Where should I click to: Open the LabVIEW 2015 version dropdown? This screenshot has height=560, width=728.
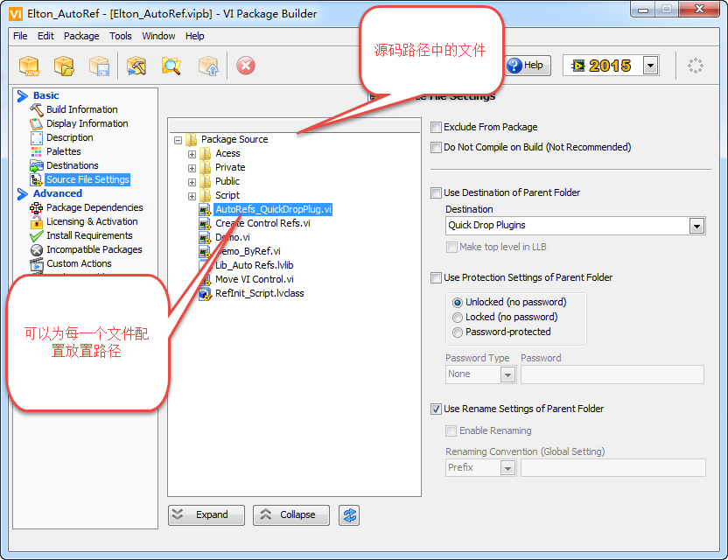pos(650,66)
